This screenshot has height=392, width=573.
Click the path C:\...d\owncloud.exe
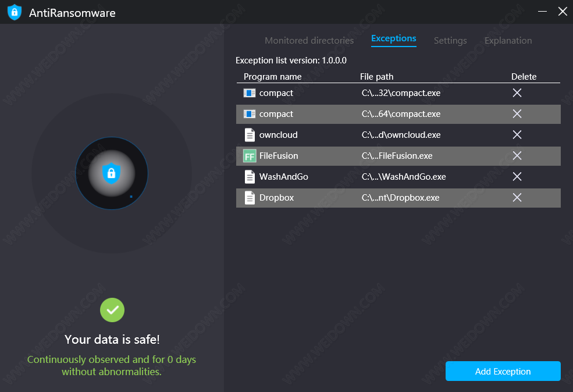click(x=401, y=135)
